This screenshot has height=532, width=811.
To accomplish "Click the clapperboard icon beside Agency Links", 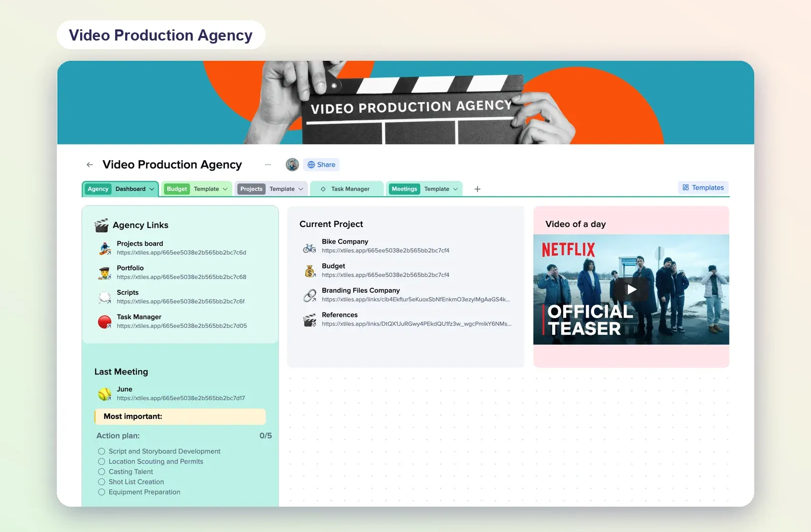I will click(101, 225).
